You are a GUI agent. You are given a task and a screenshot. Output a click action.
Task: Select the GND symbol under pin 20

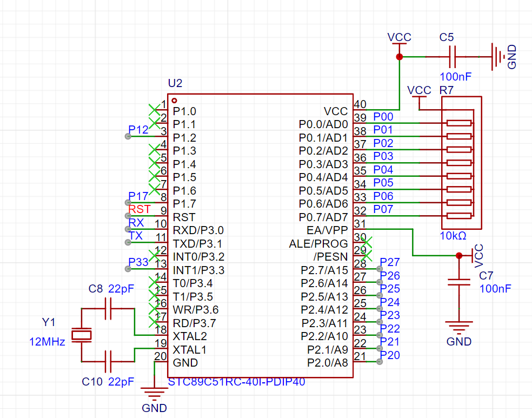point(155,393)
